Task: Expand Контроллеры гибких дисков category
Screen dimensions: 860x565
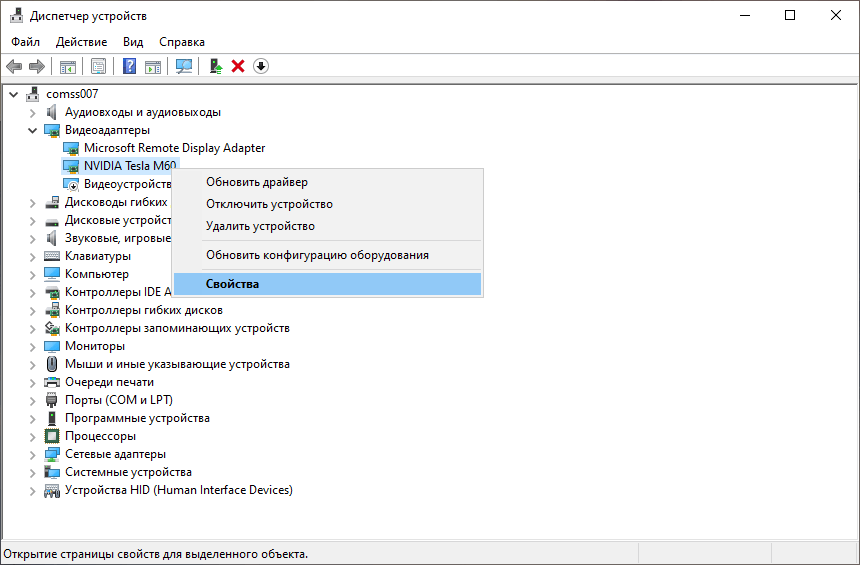Action: 32,310
